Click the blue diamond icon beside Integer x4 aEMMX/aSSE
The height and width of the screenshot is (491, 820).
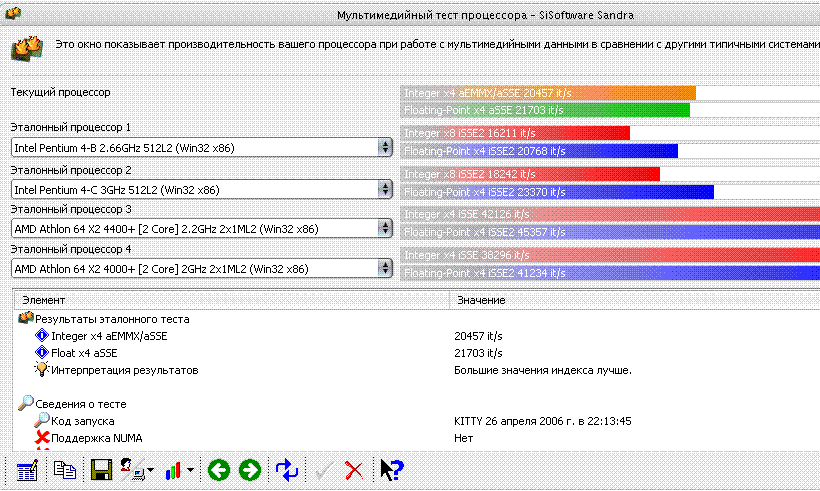(41, 335)
